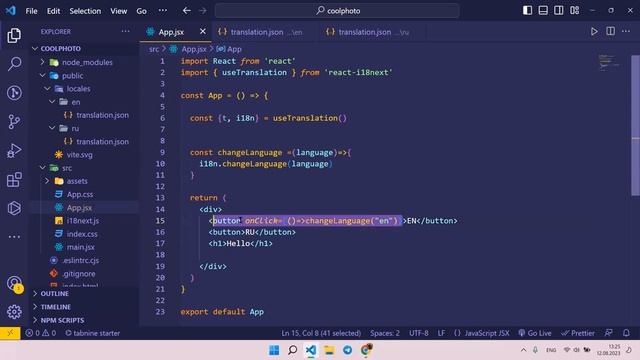
Task: Open Run and Debug view
Action: coord(14,151)
